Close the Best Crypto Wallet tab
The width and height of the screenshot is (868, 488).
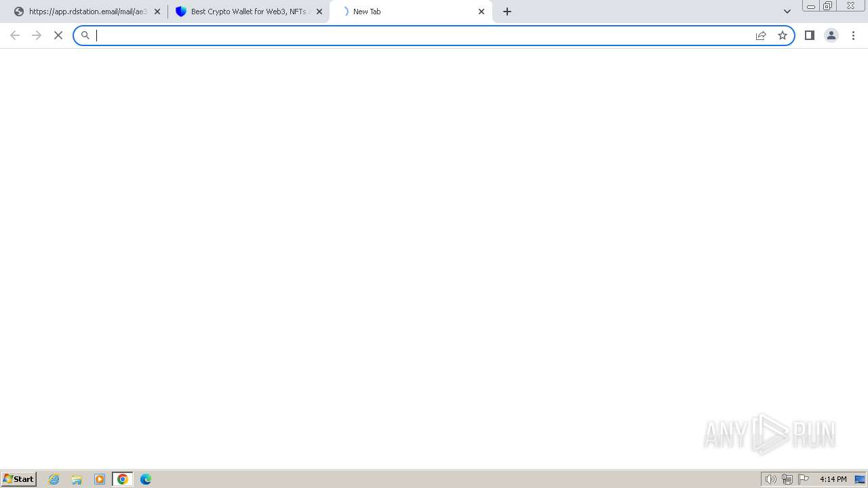click(319, 12)
